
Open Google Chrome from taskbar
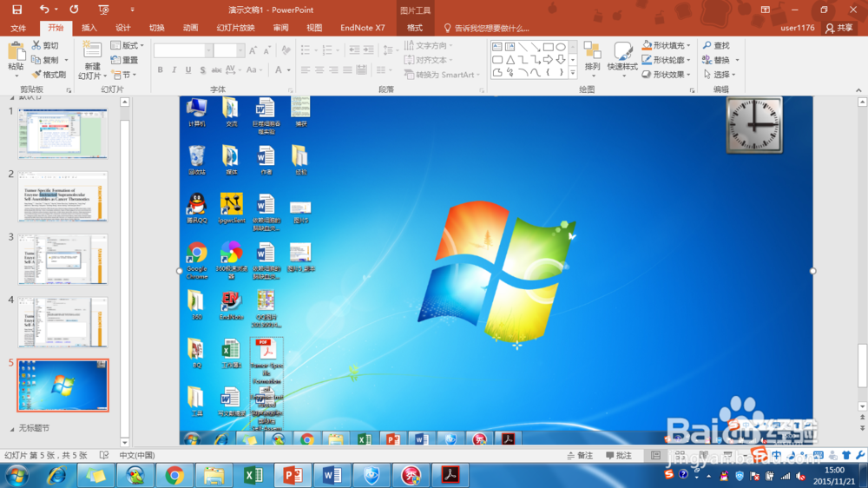coord(174,475)
